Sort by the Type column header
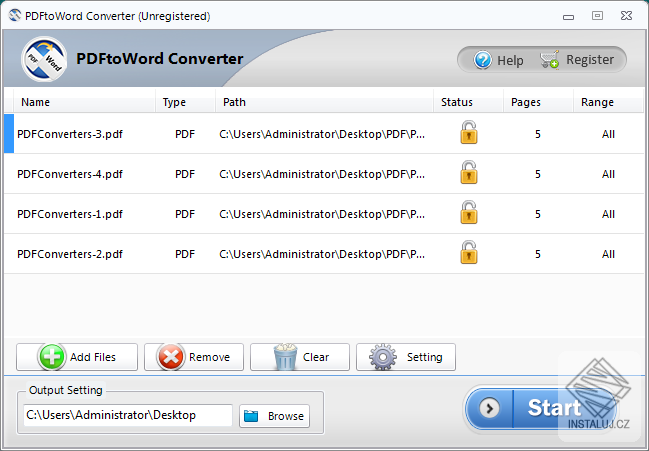The image size is (649, 451). 174,102
